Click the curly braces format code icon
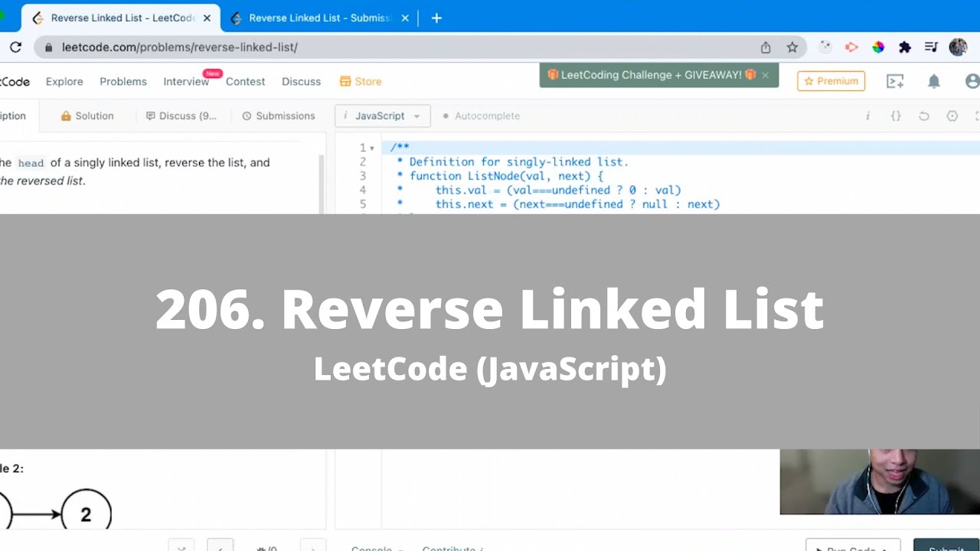This screenshot has height=551, width=980. 896,116
